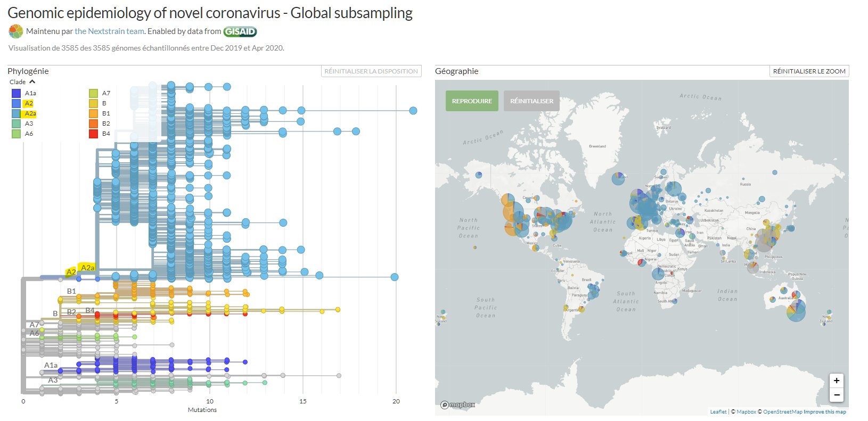Click the A2 branch label on tree
This screenshot has width=868, height=421.
pos(71,272)
